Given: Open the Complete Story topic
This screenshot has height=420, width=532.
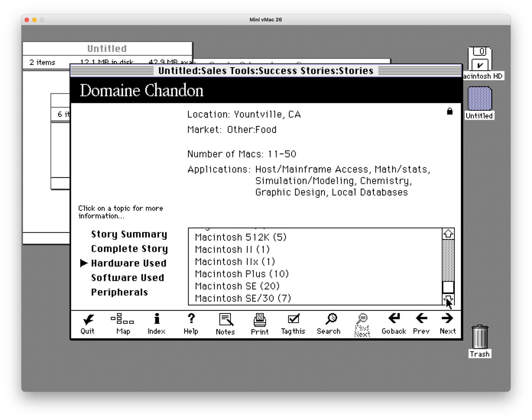Looking at the screenshot, I should 129,249.
